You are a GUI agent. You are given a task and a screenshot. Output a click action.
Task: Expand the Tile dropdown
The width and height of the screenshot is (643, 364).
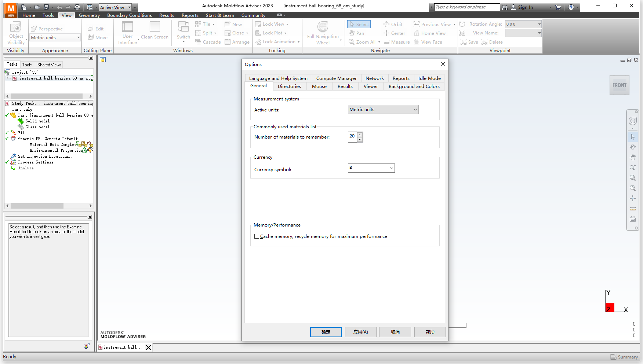point(213,24)
